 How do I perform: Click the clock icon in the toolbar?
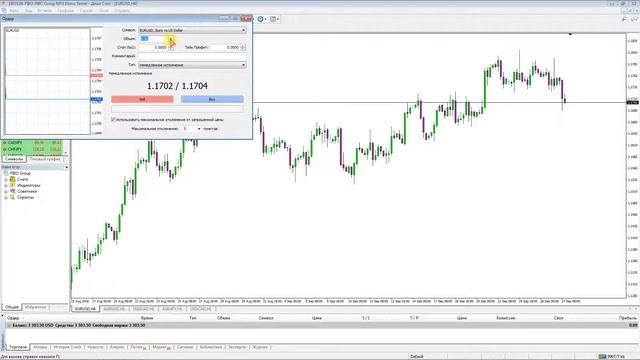[x=260, y=19]
